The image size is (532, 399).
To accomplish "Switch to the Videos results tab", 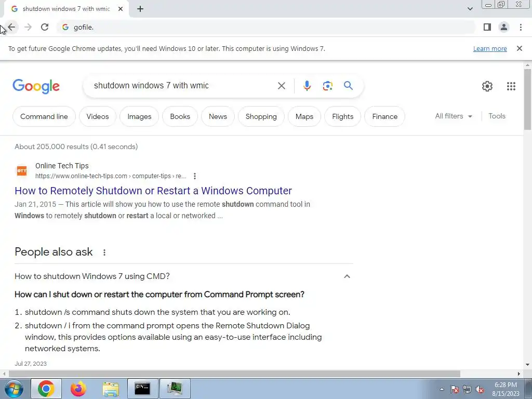I will click(x=98, y=116).
